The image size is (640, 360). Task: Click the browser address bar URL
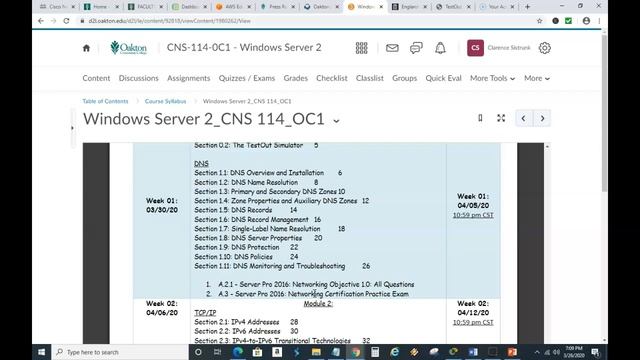point(169,21)
